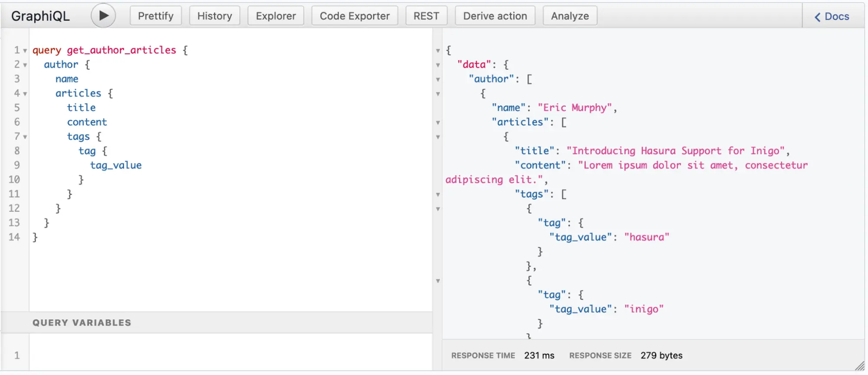Fold the first article object in the response
This screenshot has width=868, height=375.
pos(438,137)
